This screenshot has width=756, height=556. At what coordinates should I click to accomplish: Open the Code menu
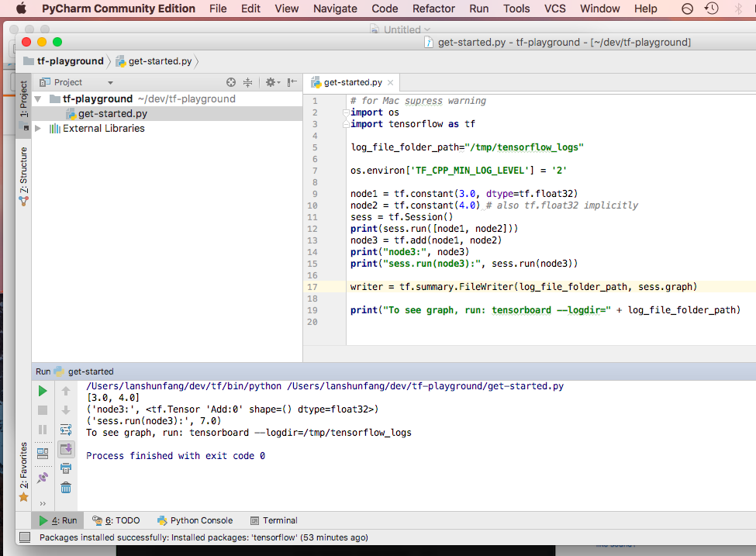pyautogui.click(x=385, y=9)
